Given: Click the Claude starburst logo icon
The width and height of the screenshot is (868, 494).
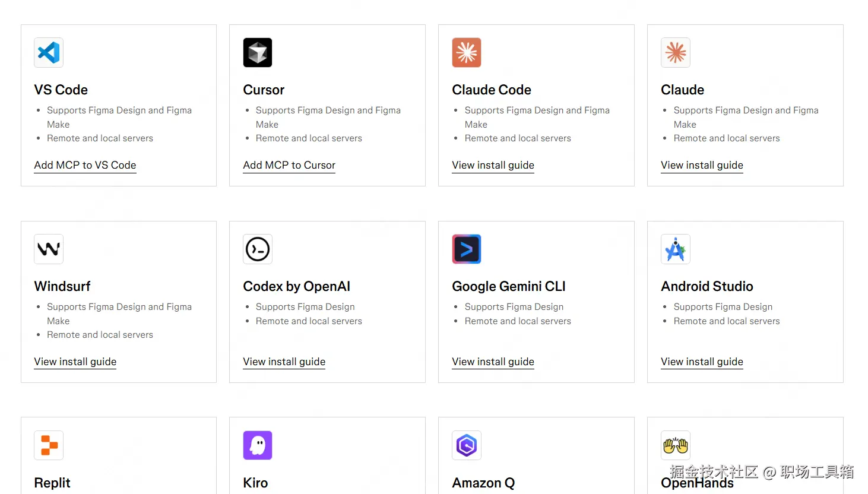Looking at the screenshot, I should pos(676,53).
